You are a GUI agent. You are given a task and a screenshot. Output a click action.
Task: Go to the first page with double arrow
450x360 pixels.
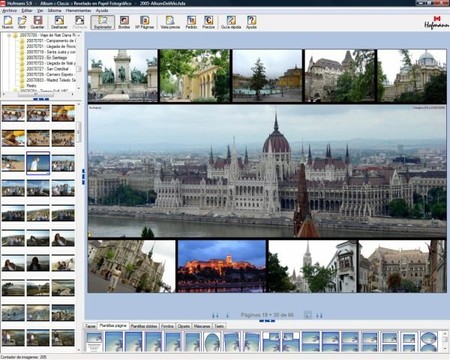215,315
